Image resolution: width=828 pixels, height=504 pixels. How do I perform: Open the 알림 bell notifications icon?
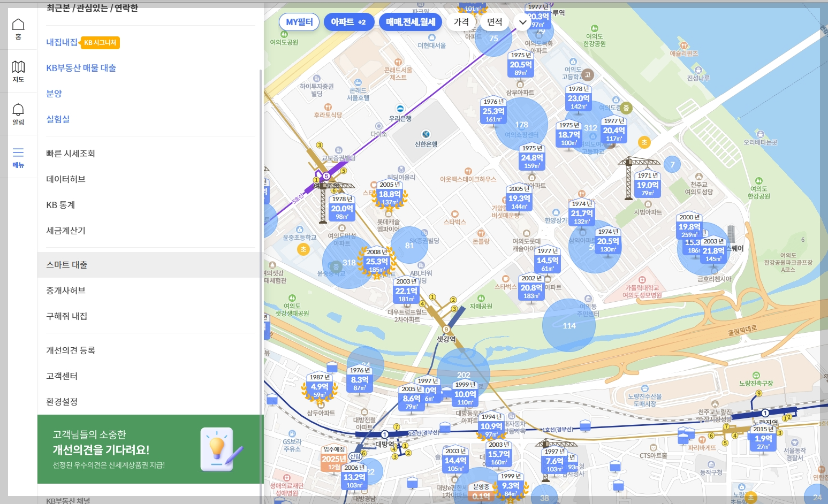click(18, 114)
